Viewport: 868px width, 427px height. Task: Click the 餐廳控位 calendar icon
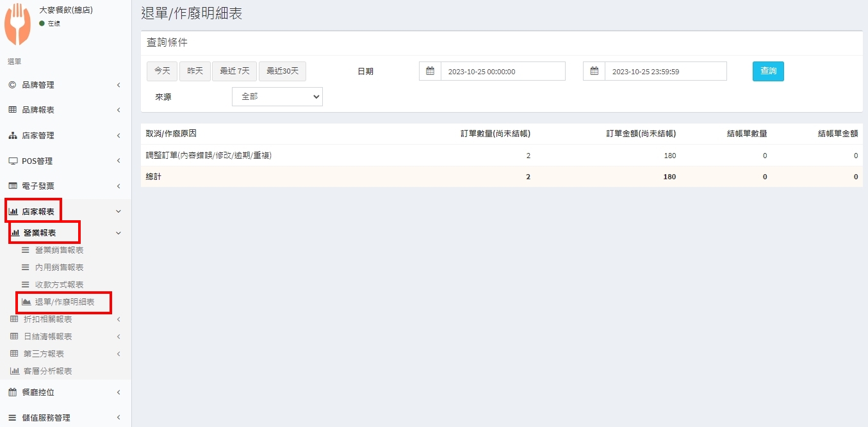tap(12, 392)
